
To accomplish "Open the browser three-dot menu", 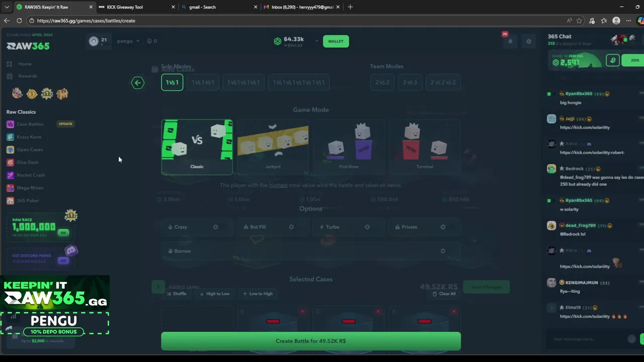I will pyautogui.click(x=629, y=21).
